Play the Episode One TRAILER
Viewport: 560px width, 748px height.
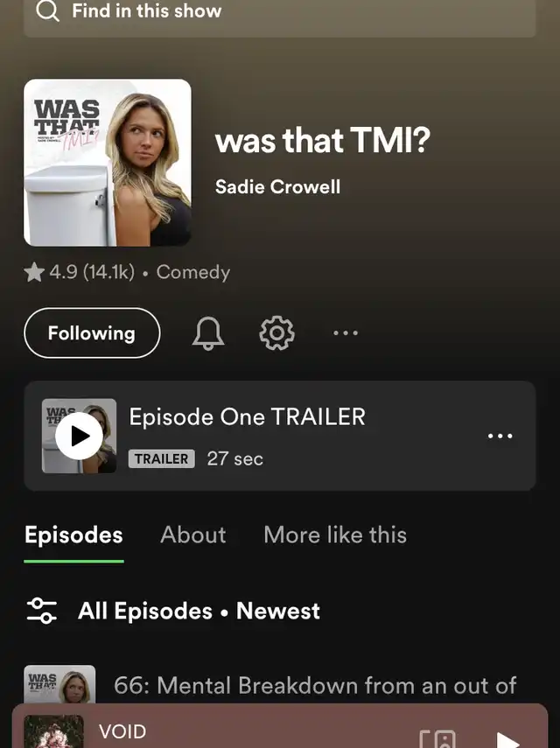pyautogui.click(x=79, y=436)
